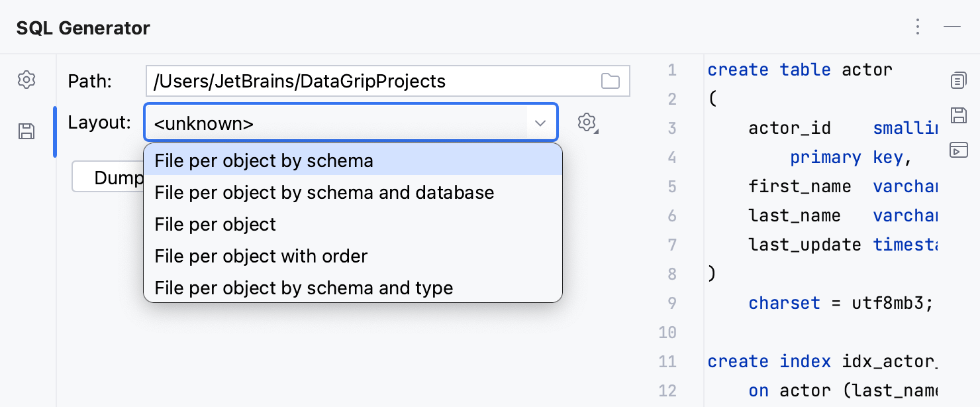
Task: Click the save icon in the left sidebar
Action: coord(26,131)
